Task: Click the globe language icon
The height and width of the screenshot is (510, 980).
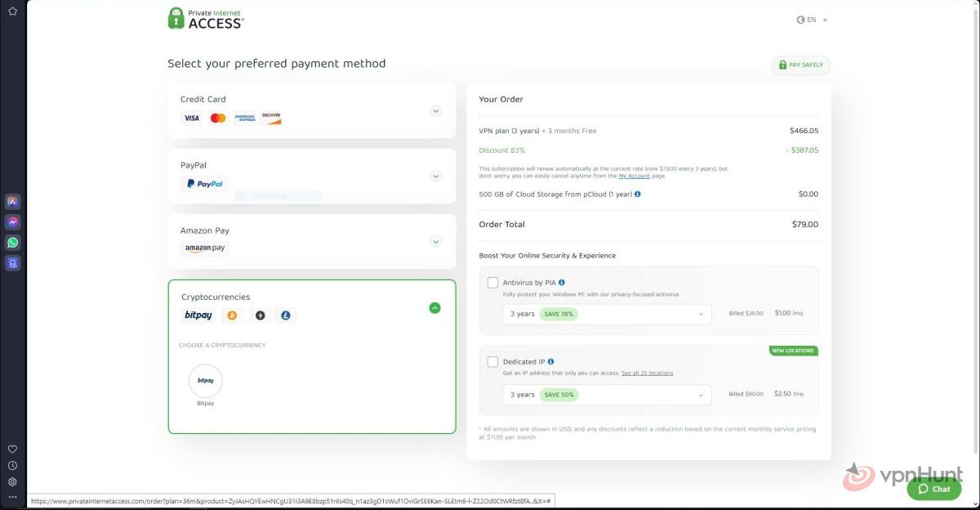Action: coord(800,20)
